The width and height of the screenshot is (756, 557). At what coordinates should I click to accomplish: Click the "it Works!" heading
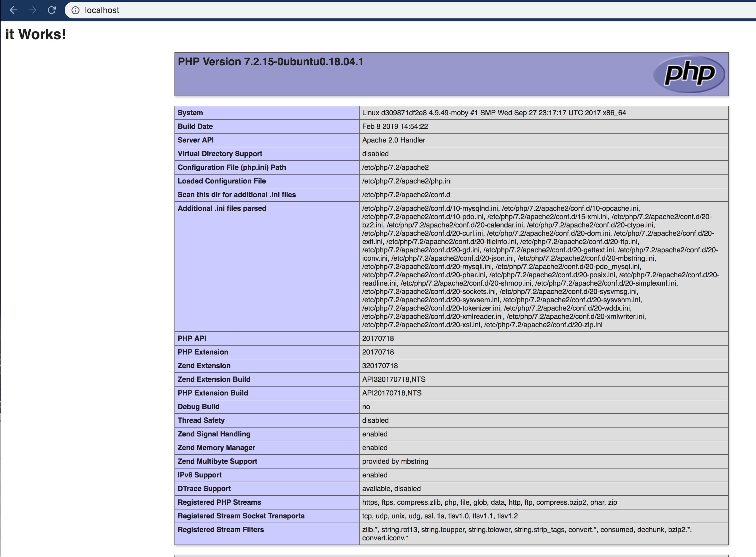coord(36,34)
